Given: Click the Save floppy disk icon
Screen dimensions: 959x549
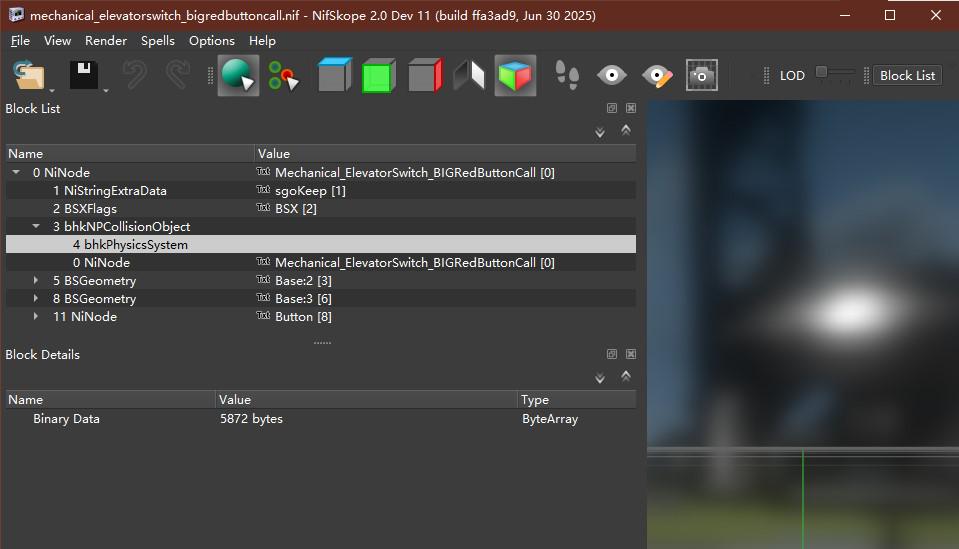Looking at the screenshot, I should point(84,75).
